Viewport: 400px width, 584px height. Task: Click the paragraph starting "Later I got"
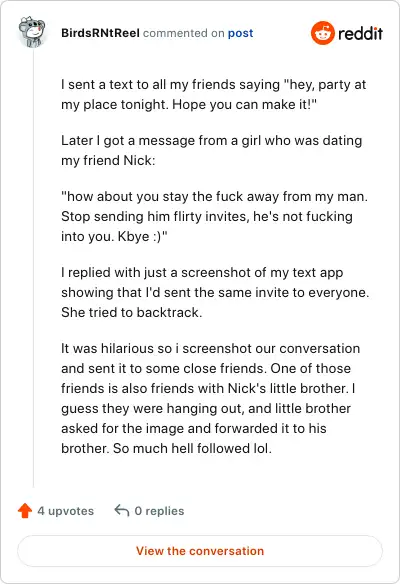click(x=212, y=150)
